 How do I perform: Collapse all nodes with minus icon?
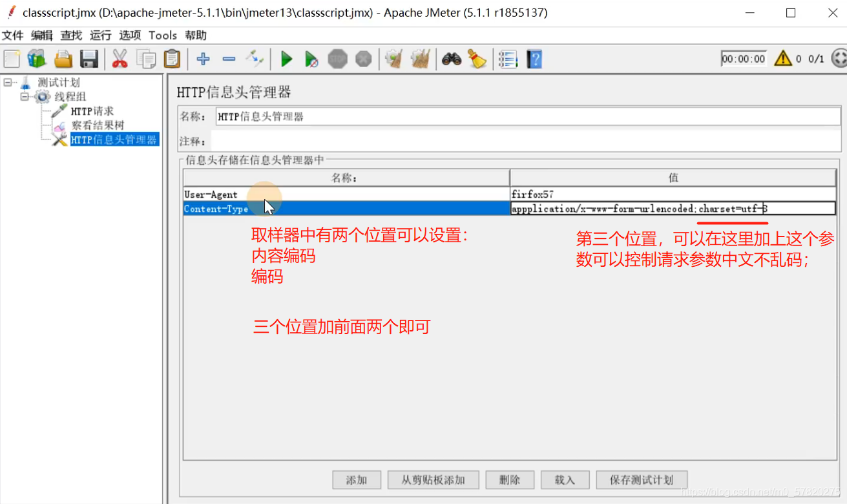229,59
